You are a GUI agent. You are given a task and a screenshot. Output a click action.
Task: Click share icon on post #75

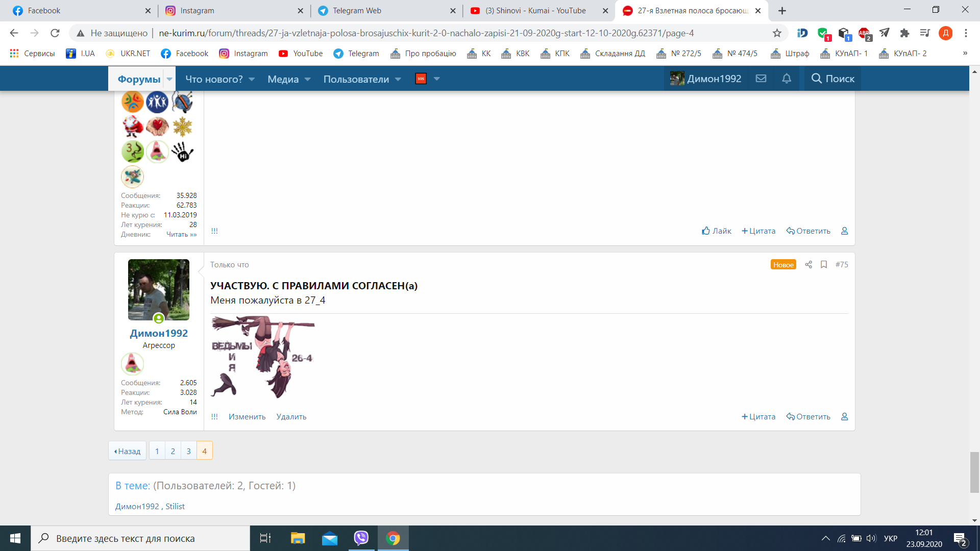tap(808, 264)
